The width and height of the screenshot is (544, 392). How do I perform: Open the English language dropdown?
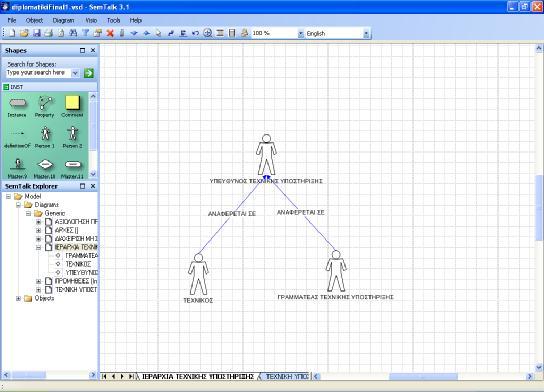click(x=366, y=34)
